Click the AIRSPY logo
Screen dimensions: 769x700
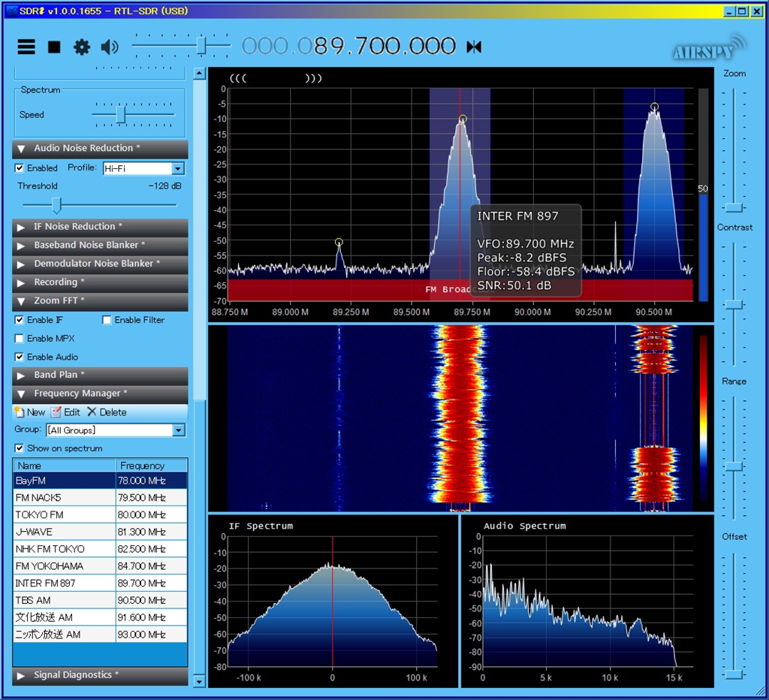(x=708, y=48)
